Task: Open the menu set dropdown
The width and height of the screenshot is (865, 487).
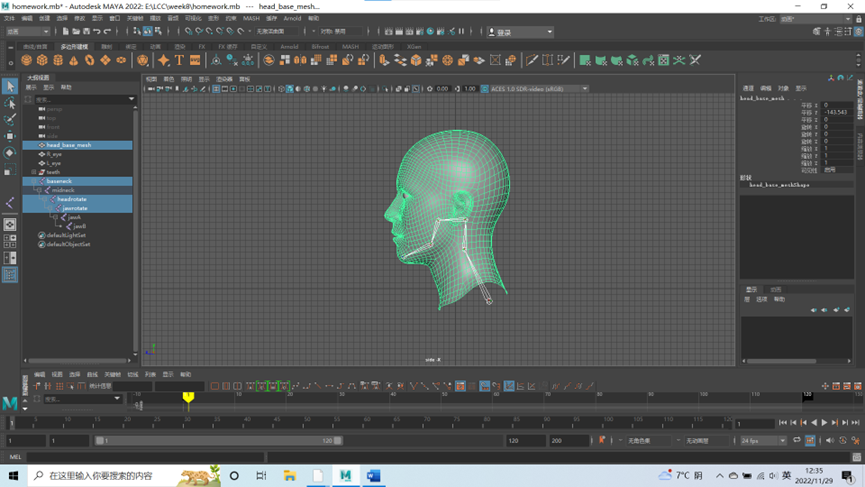Action: [27, 31]
